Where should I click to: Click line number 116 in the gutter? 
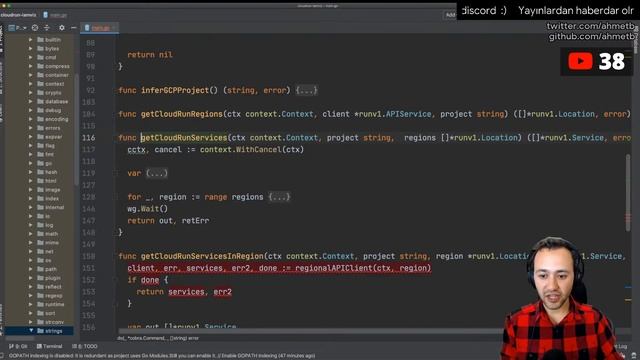pyautogui.click(x=89, y=138)
